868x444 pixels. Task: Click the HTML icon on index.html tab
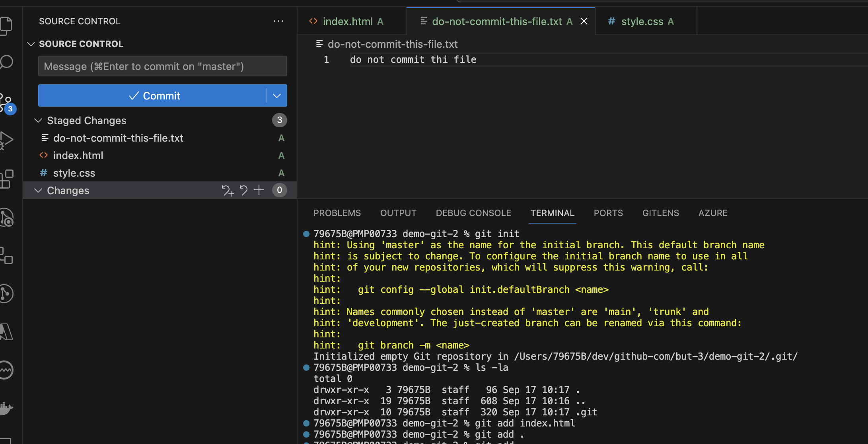point(313,21)
